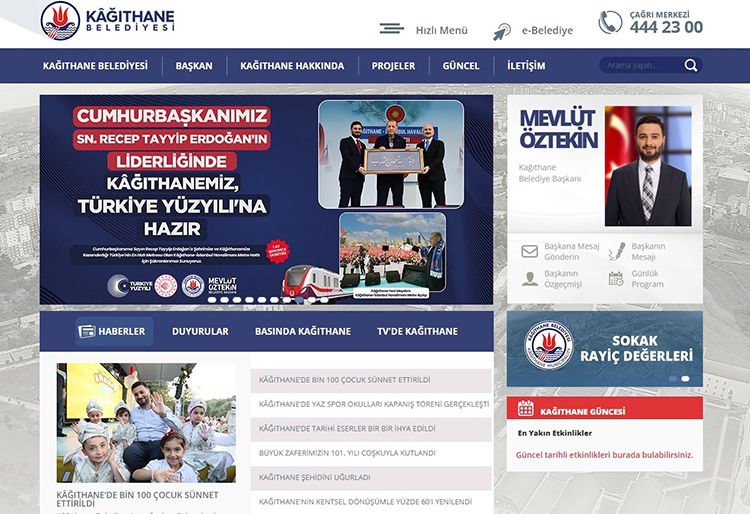Switch to the Duyurular tab
This screenshot has width=750, height=514.
pos(200,331)
